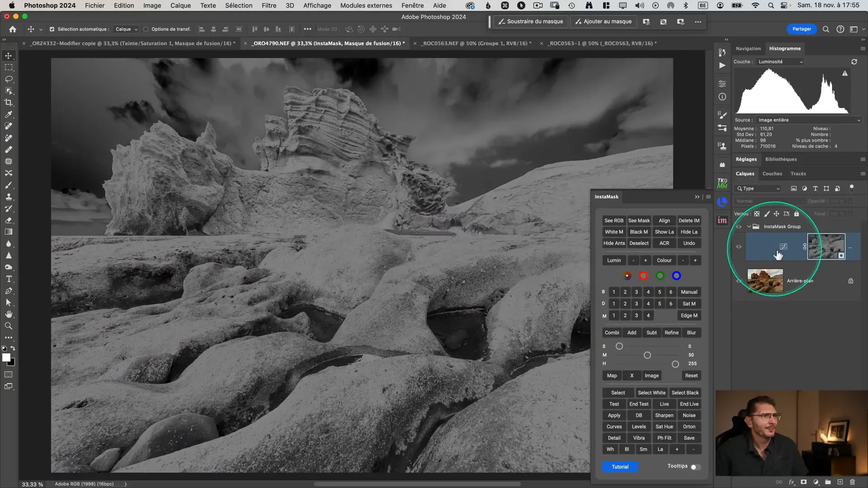This screenshot has height=488, width=868.
Task: Open the layer filter Type dropdown
Action: click(x=758, y=189)
